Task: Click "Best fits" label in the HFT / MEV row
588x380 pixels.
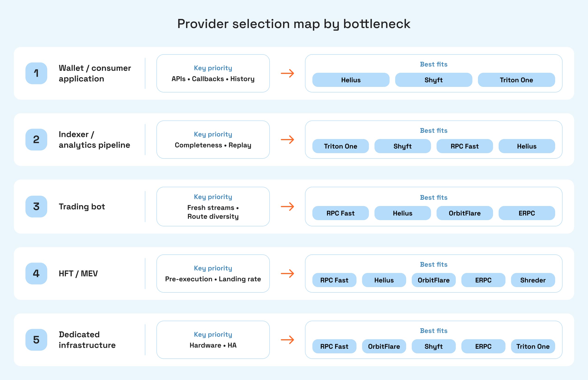Action: coord(433,265)
